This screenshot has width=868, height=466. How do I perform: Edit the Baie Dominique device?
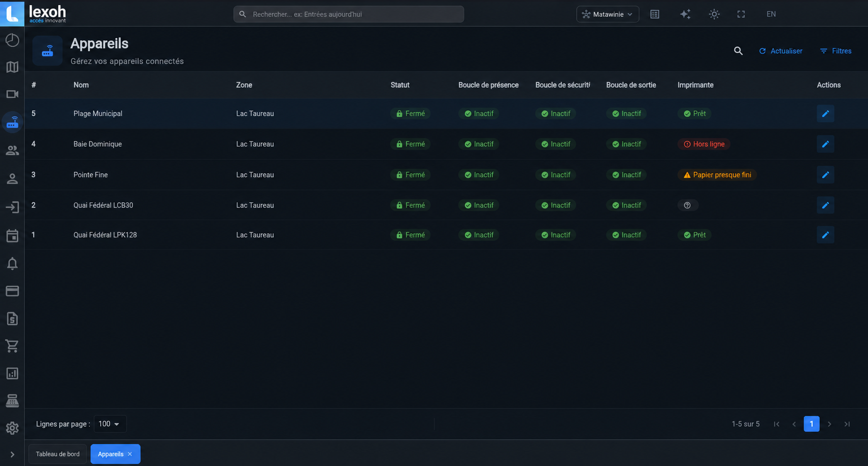point(825,144)
